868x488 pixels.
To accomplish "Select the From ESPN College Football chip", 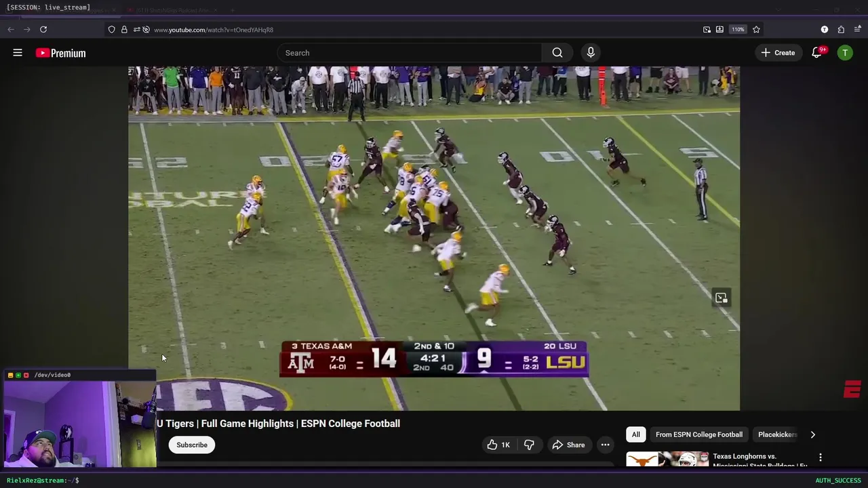I will (699, 434).
